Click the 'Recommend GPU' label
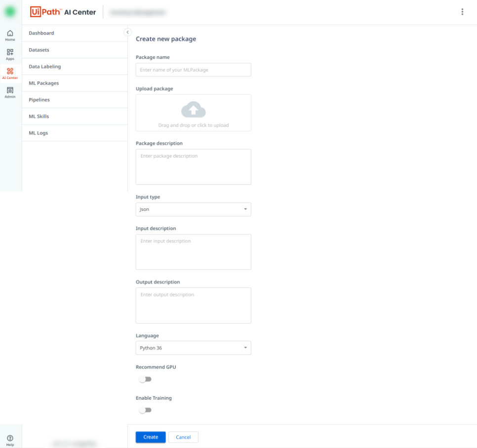The width and height of the screenshot is (477, 448). click(x=156, y=367)
